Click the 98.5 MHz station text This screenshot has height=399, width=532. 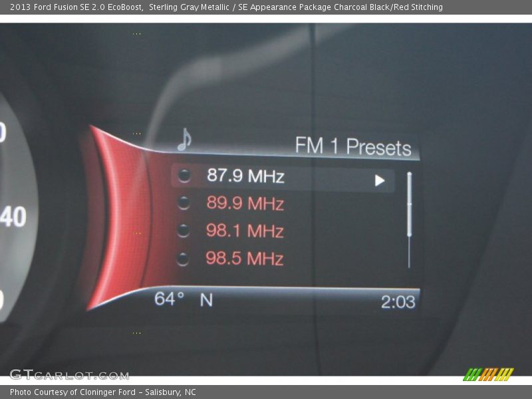click(x=244, y=258)
